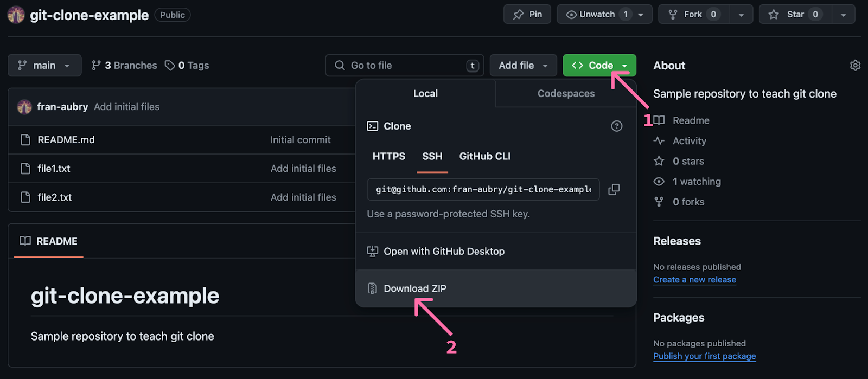Switch to the Local tab

pyautogui.click(x=425, y=94)
